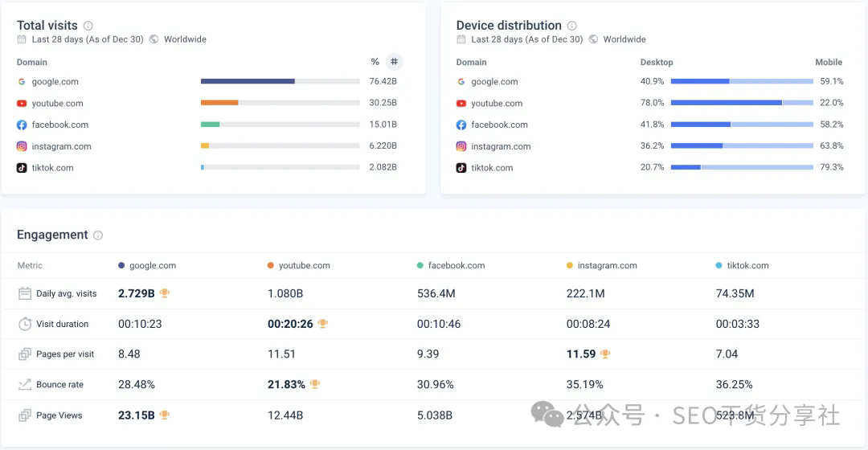Click instagram.com Engagement column header
This screenshot has height=450, width=868.
pos(602,266)
